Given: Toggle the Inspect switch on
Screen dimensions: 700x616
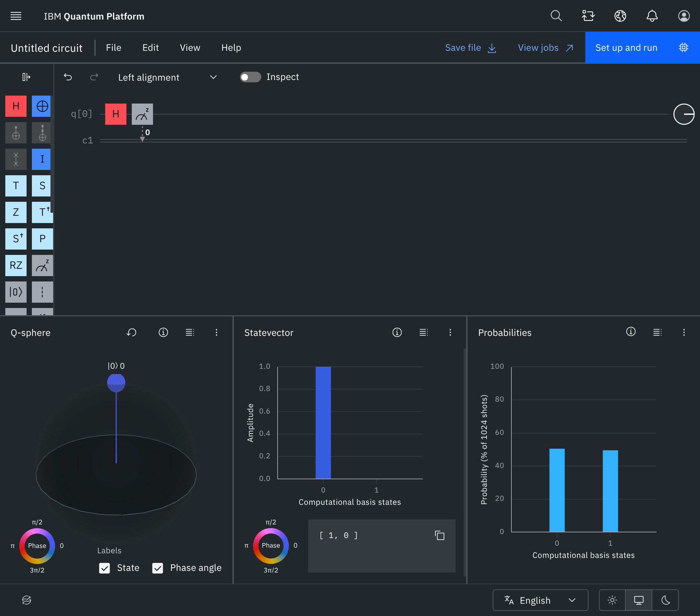Looking at the screenshot, I should click(250, 77).
